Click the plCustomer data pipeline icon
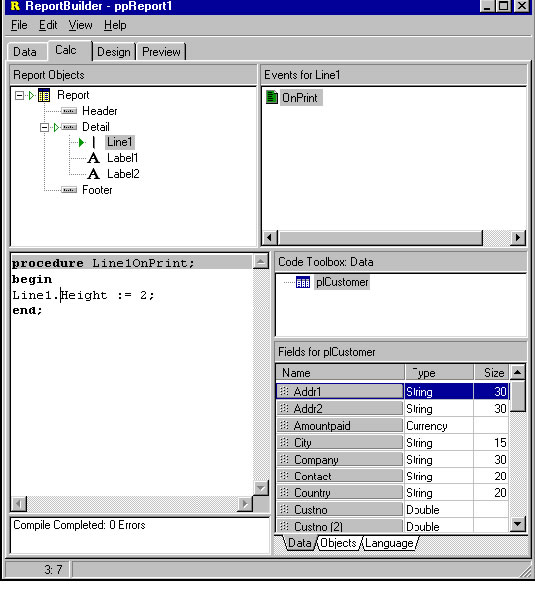Viewport: 535px width, 589px height. (303, 282)
